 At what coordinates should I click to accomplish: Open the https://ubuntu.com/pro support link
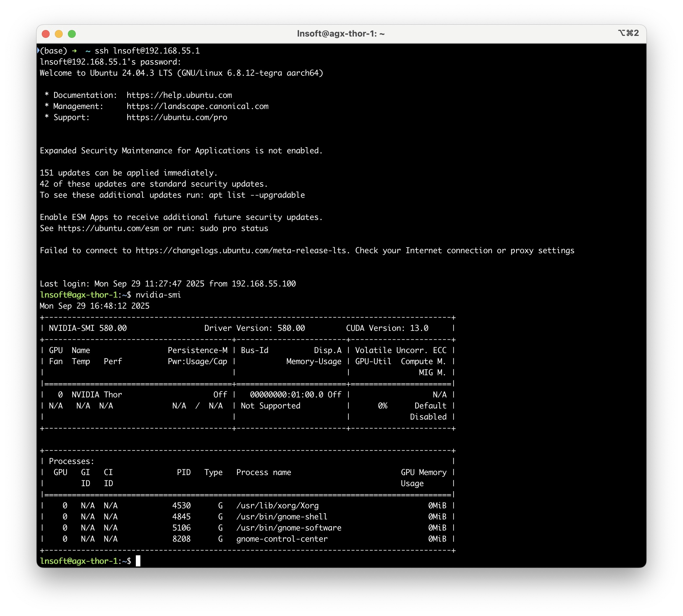click(x=177, y=117)
